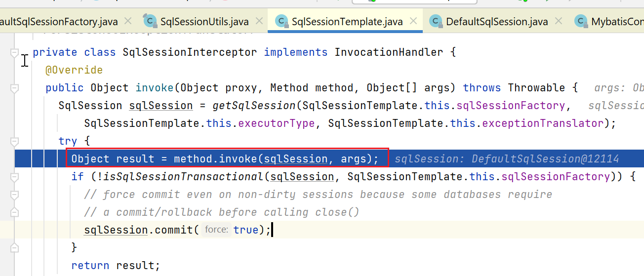Close the DefaultSqlSession.java tab
Image resolution: width=644 pixels, height=276 pixels.
[x=559, y=21]
